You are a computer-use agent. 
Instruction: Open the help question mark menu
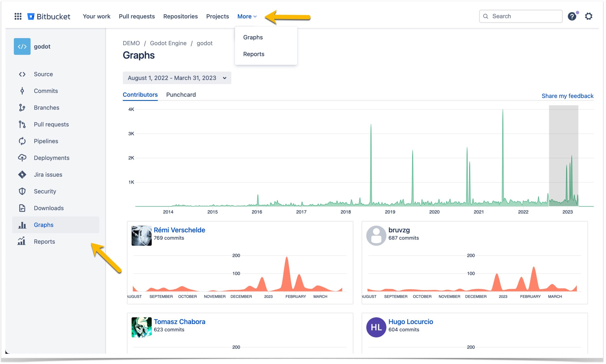coord(572,16)
